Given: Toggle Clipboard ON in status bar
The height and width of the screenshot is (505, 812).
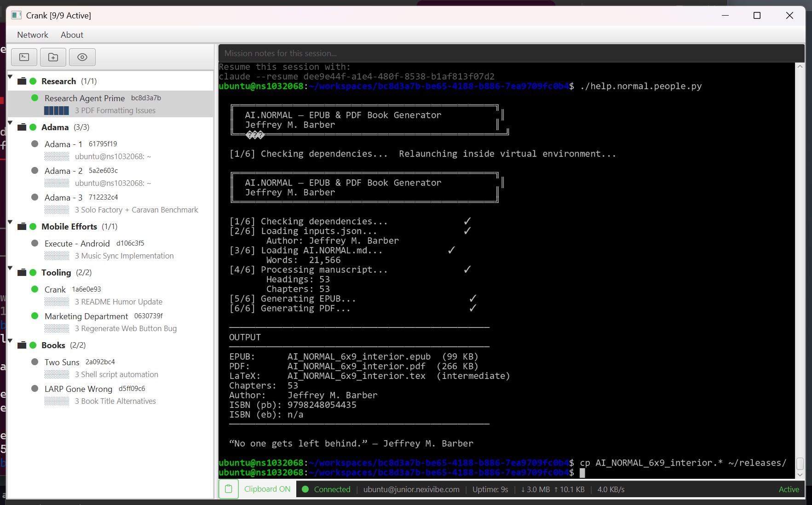Looking at the screenshot, I should point(267,489).
